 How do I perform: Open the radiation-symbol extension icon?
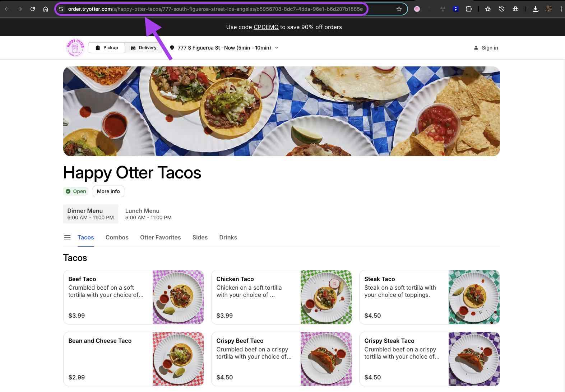[x=443, y=9]
